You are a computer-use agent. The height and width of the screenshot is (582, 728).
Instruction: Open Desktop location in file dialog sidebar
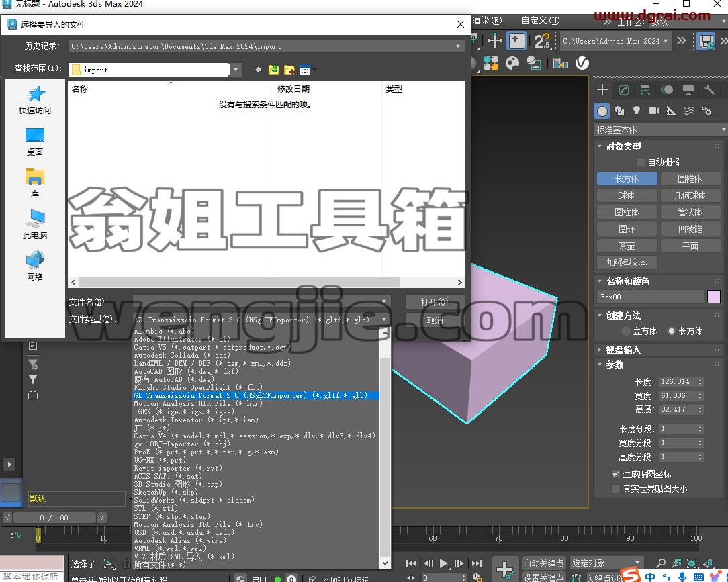(35, 142)
